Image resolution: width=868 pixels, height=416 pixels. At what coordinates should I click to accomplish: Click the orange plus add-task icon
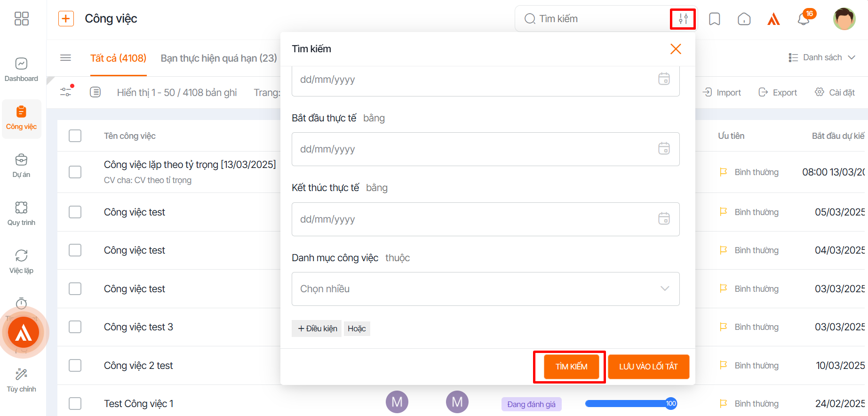click(66, 19)
